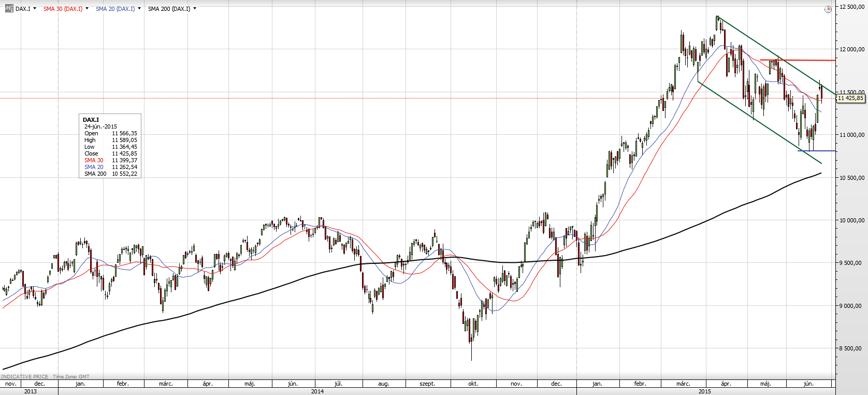Open the SMA 30 (DAX.I) indicator dropdown
Viewport: 868px width, 395px height.
point(87,9)
